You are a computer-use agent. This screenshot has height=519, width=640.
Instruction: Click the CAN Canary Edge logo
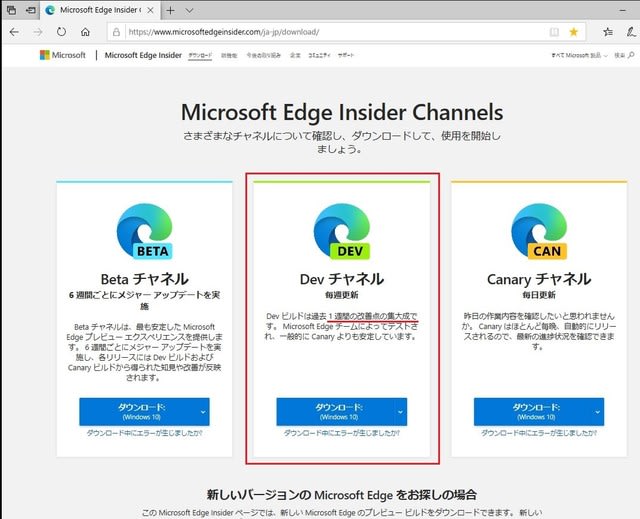pyautogui.click(x=539, y=231)
